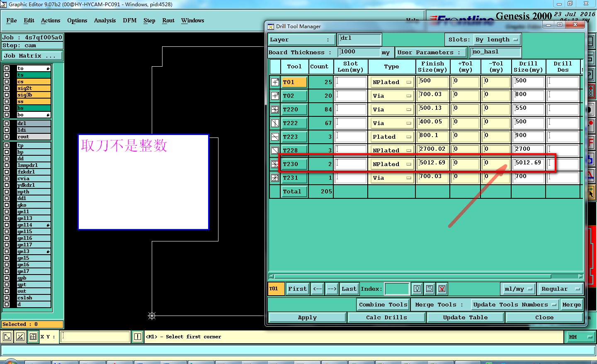Click the traffic light icon on right edge
The height and width of the screenshot is (364, 597).
[591, 92]
